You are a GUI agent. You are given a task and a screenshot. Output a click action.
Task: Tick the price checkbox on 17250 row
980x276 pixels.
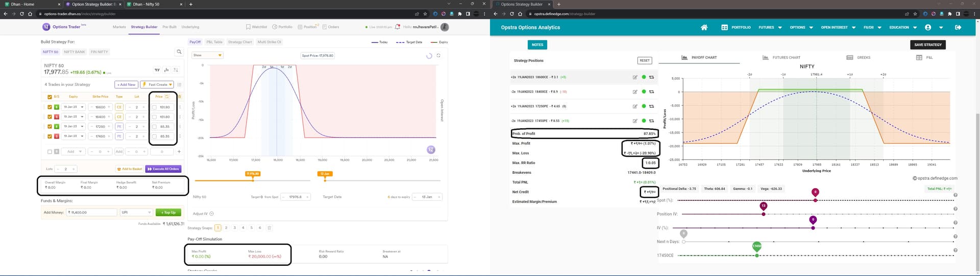pos(155,126)
